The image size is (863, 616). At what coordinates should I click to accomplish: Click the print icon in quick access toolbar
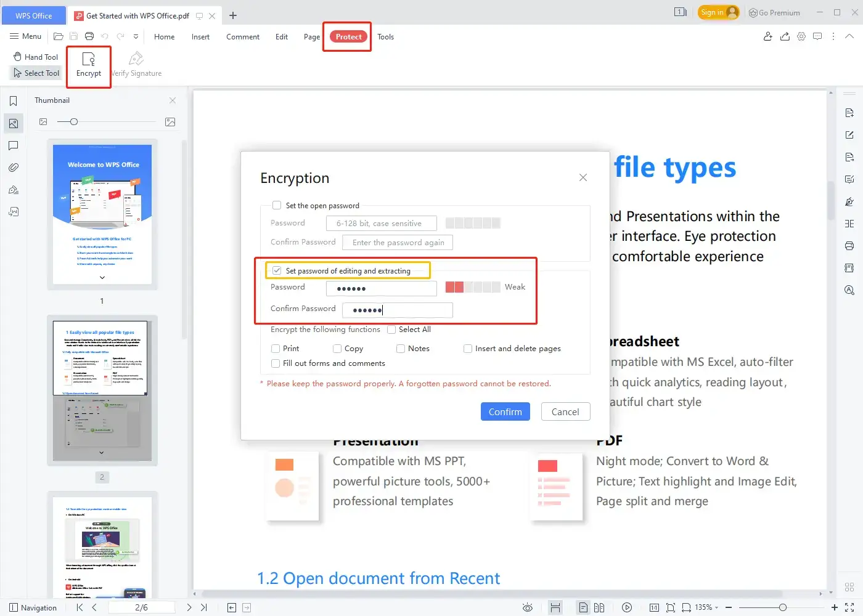89,36
